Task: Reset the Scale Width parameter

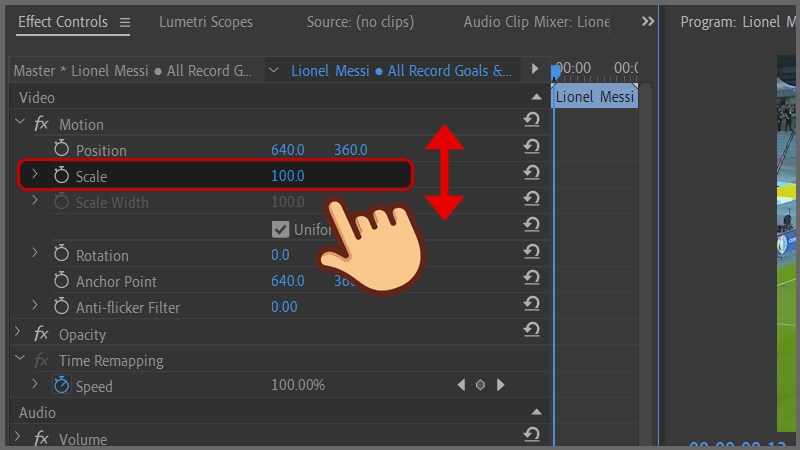Action: pyautogui.click(x=532, y=198)
